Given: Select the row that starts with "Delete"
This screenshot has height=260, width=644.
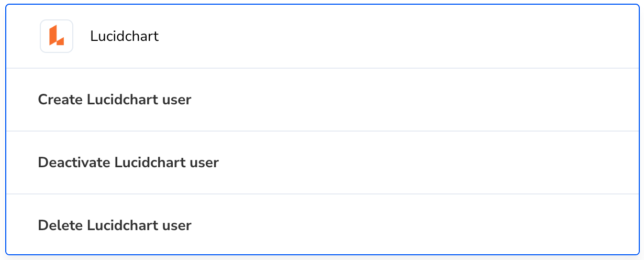Looking at the screenshot, I should click(x=322, y=225).
